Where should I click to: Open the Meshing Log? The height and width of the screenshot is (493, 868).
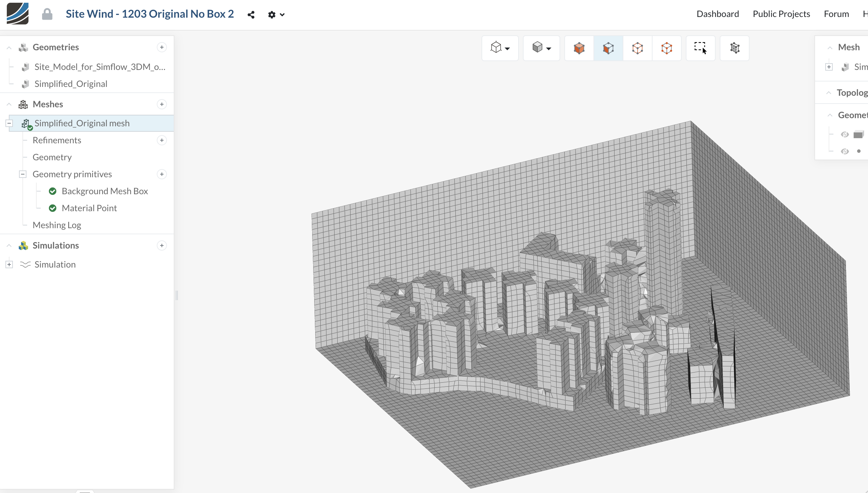pyautogui.click(x=57, y=225)
